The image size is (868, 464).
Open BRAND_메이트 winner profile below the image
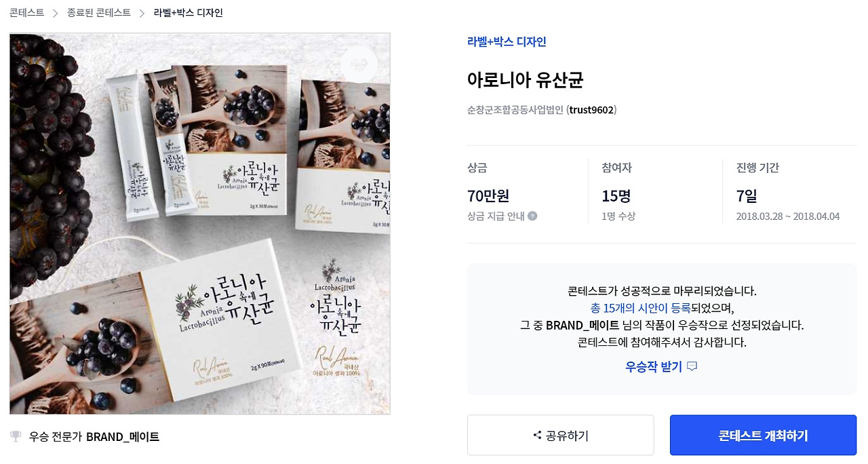tap(123, 437)
